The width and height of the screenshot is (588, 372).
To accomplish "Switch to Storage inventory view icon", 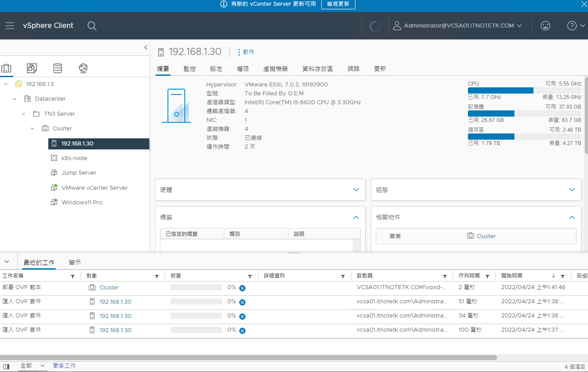I will (x=58, y=68).
